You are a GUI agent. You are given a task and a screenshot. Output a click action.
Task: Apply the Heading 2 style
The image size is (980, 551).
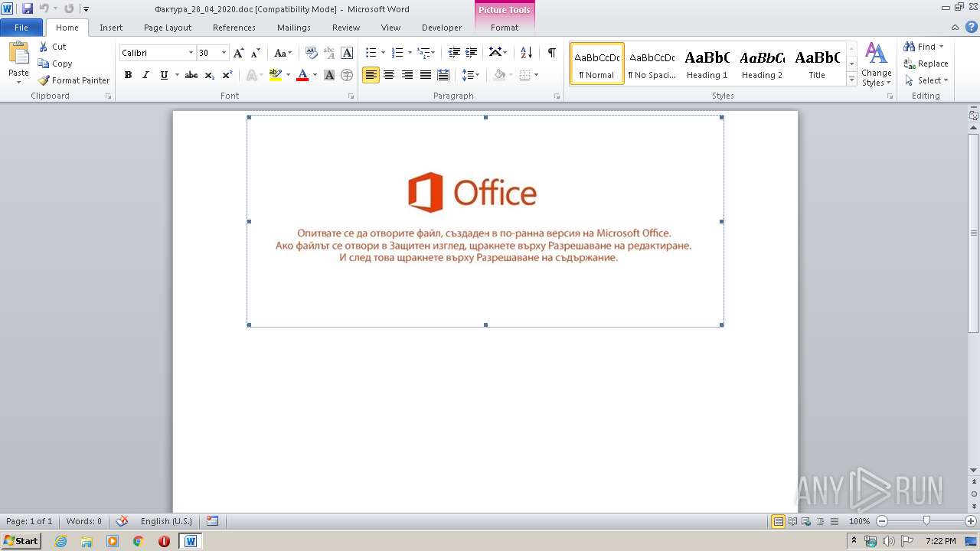click(762, 64)
